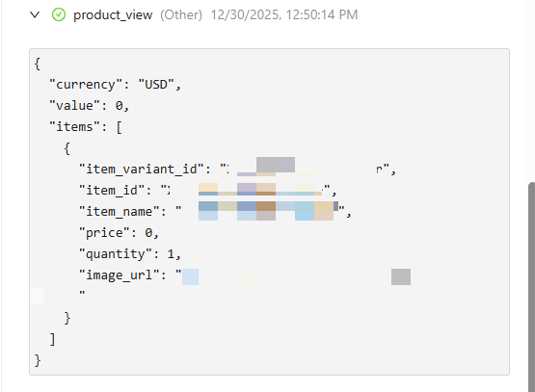Screen dimensions: 535x392
Task: Click the "price": 0 line
Action: click(119, 233)
